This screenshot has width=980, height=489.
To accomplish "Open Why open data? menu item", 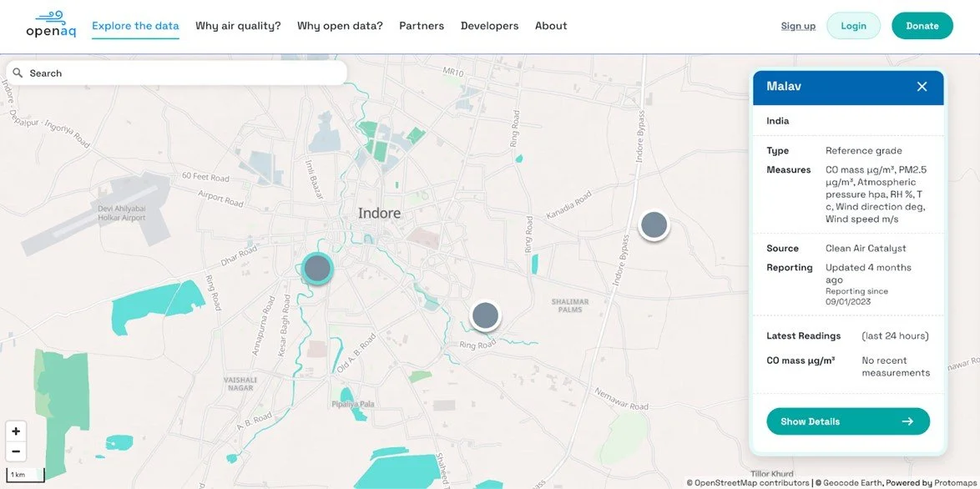I will 340,26.
